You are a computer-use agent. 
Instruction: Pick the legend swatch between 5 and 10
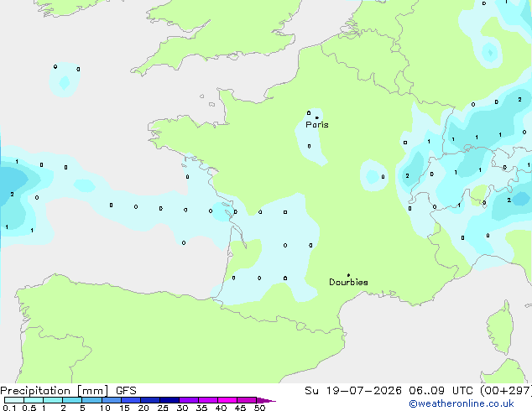point(91,400)
